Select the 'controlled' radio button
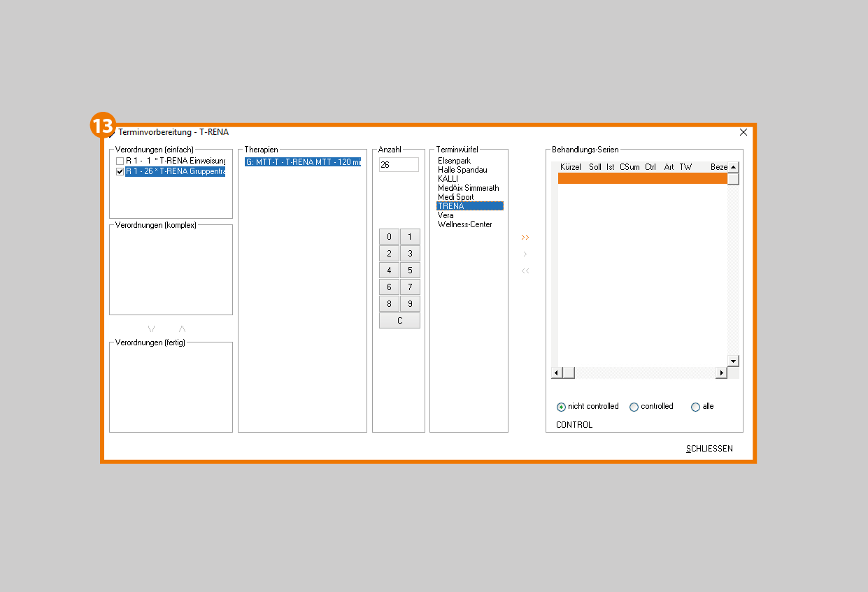 pos(634,407)
